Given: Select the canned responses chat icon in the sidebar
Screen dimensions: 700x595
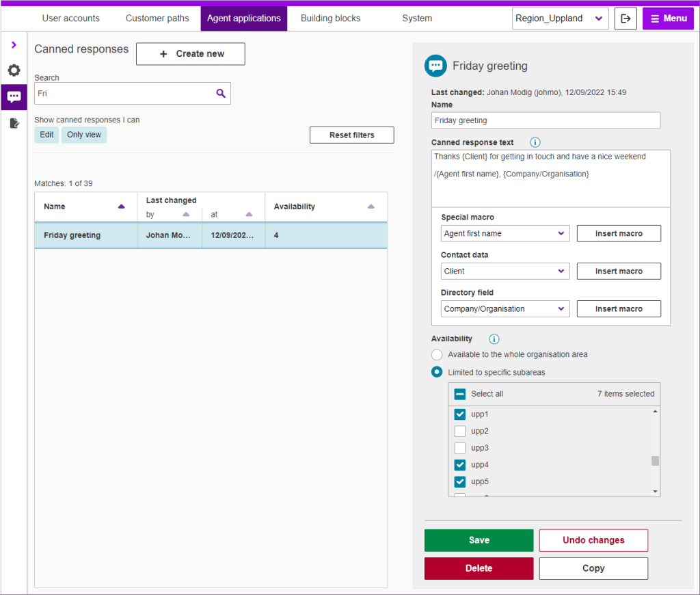Looking at the screenshot, I should click(x=14, y=97).
